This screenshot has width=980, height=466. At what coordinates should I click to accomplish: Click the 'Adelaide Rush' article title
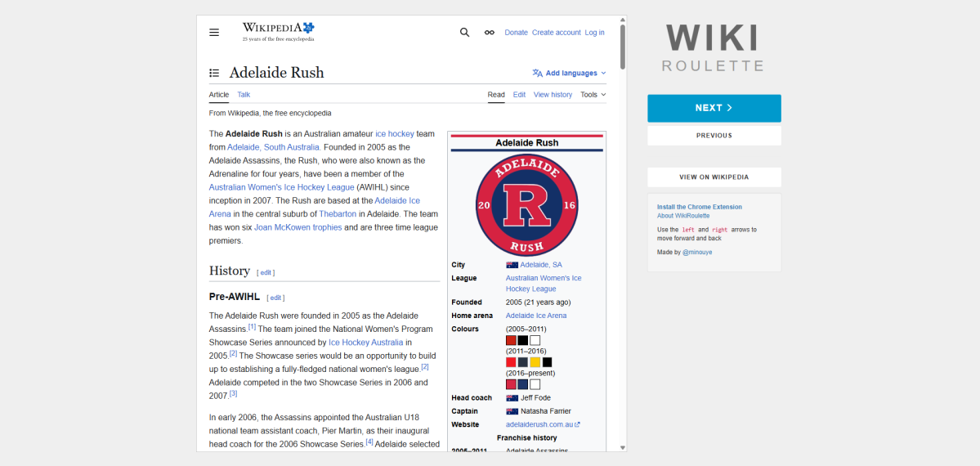click(x=277, y=74)
